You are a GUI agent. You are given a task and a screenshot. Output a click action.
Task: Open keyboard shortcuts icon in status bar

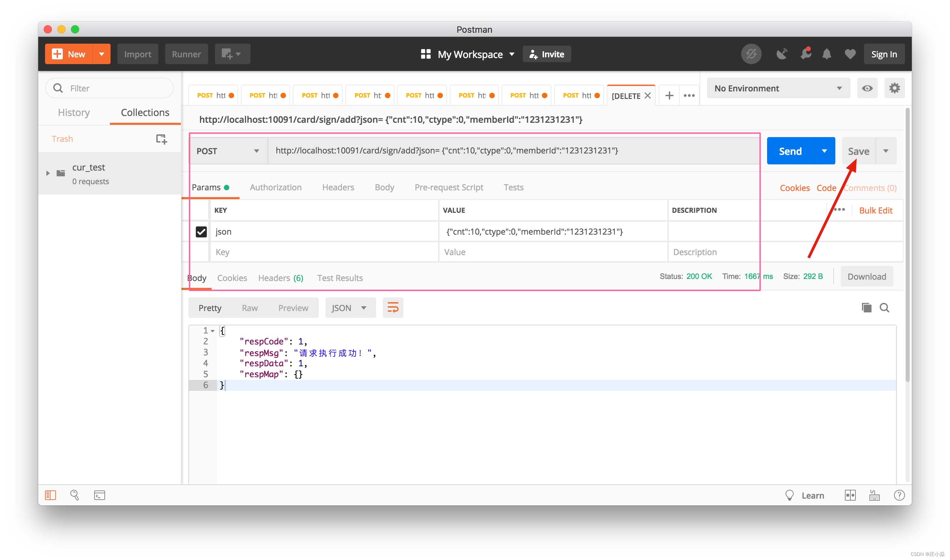(x=874, y=495)
